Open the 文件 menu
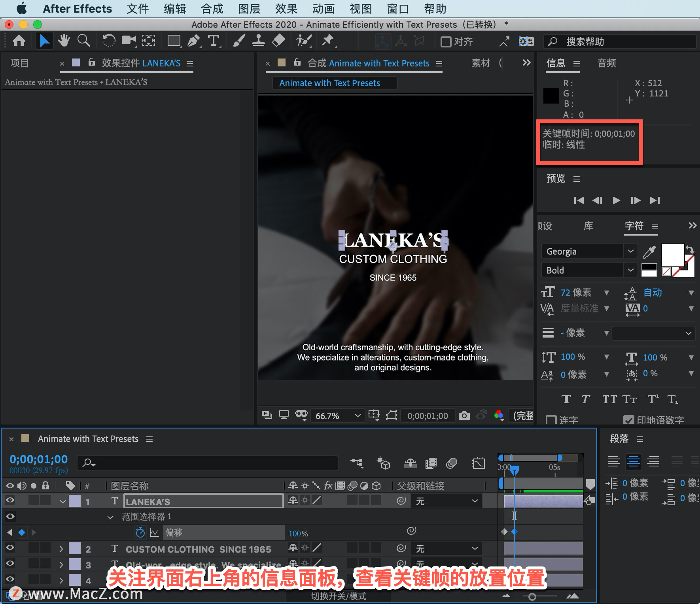The height and width of the screenshot is (604, 700). [138, 9]
